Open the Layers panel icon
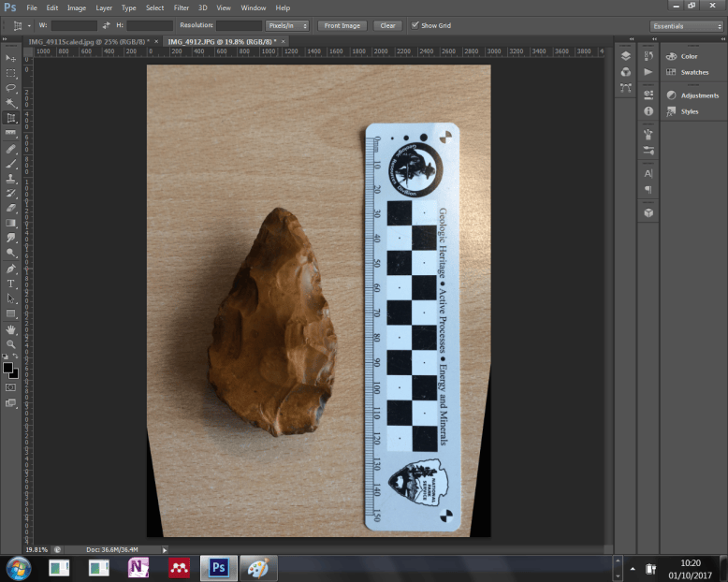Viewport: 728px width, 582px height. pyautogui.click(x=626, y=56)
